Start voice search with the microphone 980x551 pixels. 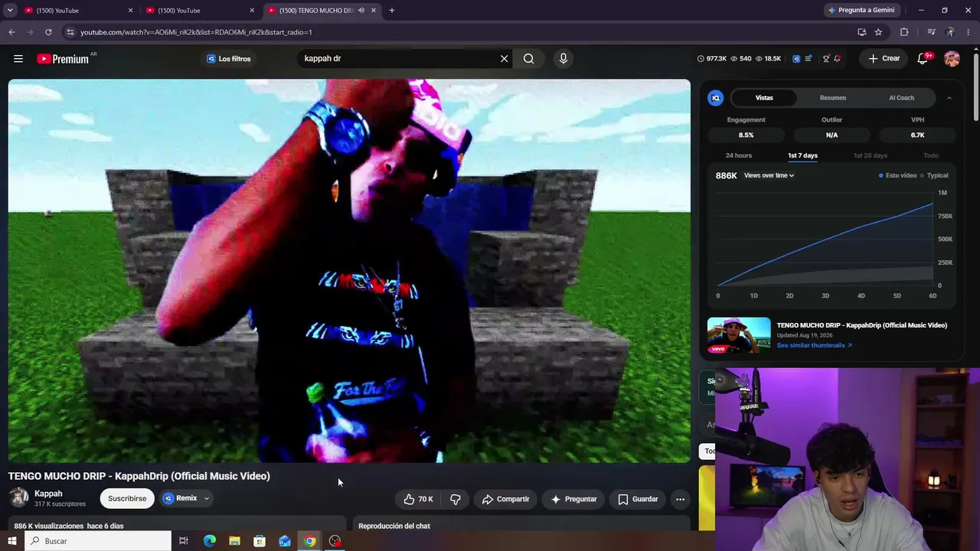click(x=563, y=59)
